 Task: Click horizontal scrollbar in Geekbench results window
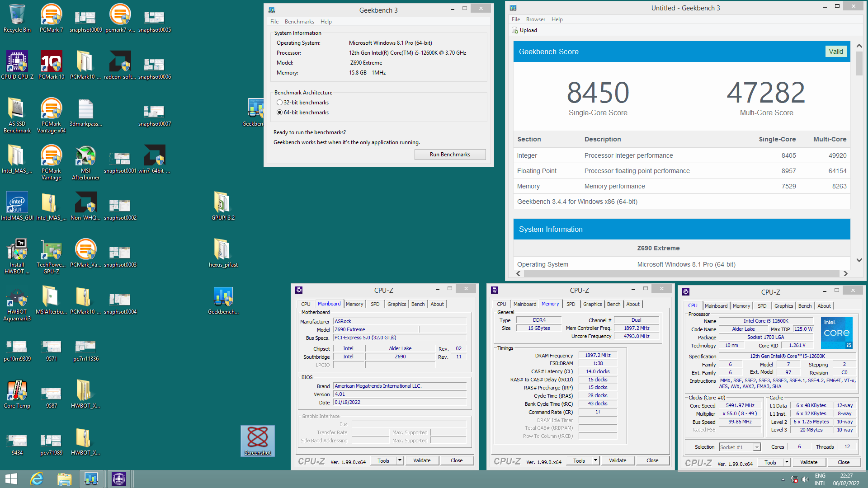point(682,273)
